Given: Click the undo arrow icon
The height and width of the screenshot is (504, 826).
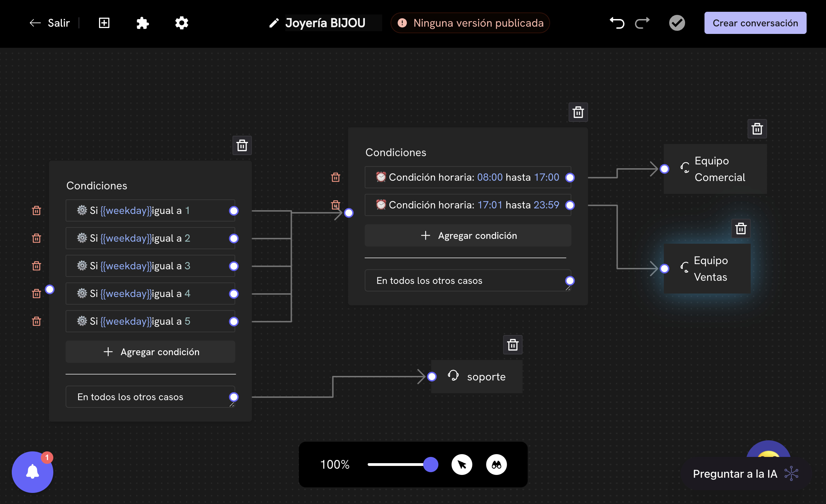Looking at the screenshot, I should click(617, 23).
